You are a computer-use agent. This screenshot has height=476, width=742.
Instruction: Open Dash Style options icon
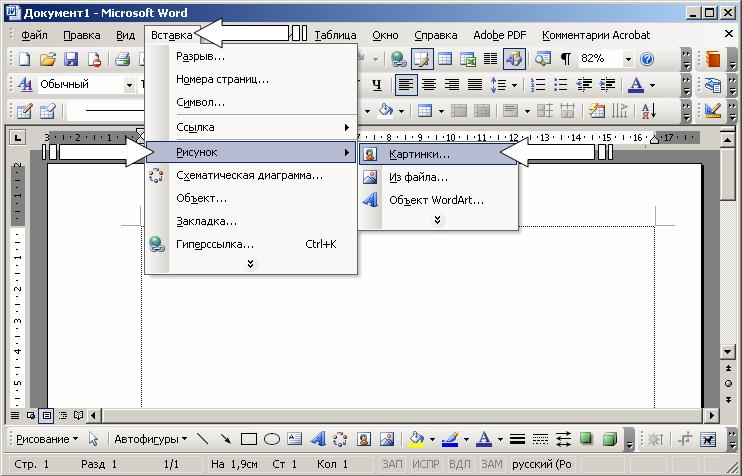(x=540, y=439)
